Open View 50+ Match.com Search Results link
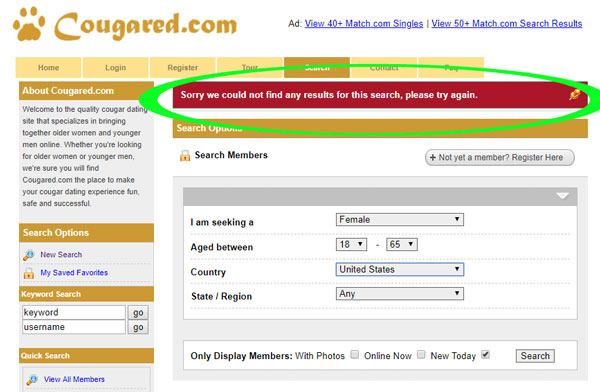The height and width of the screenshot is (392, 600). (x=507, y=24)
